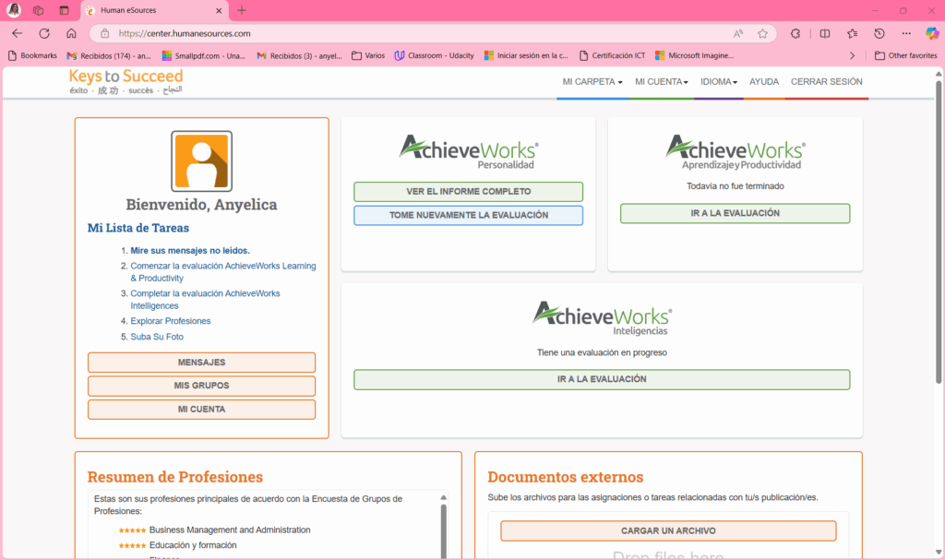The width and height of the screenshot is (945, 560).
Task: Open the favorites list
Action: pos(852,34)
